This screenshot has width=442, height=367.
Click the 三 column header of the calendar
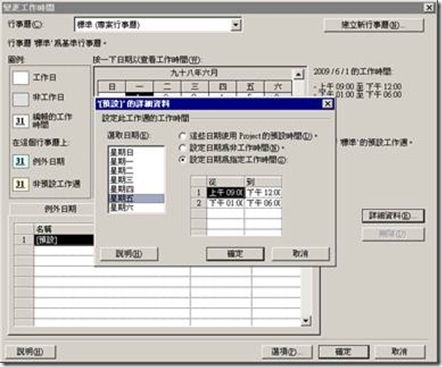coord(195,87)
